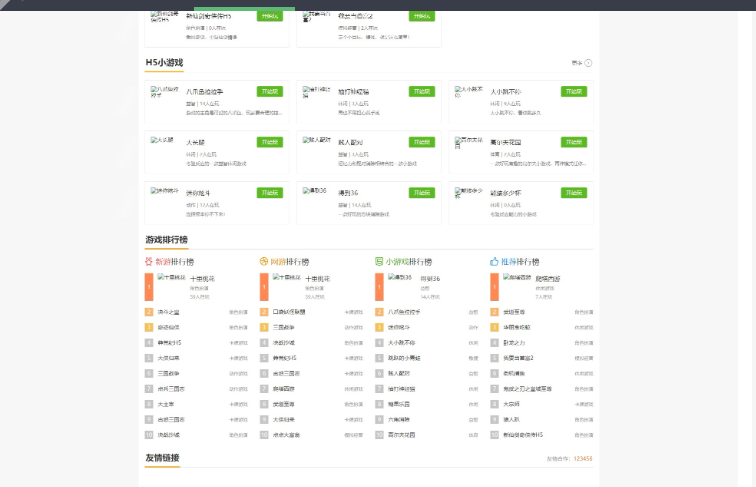Image resolution: width=756 pixels, height=487 pixels.
Task: Click 开始玩 on the 新仙剑奇侠传H5 top card
Action: coord(270,16)
